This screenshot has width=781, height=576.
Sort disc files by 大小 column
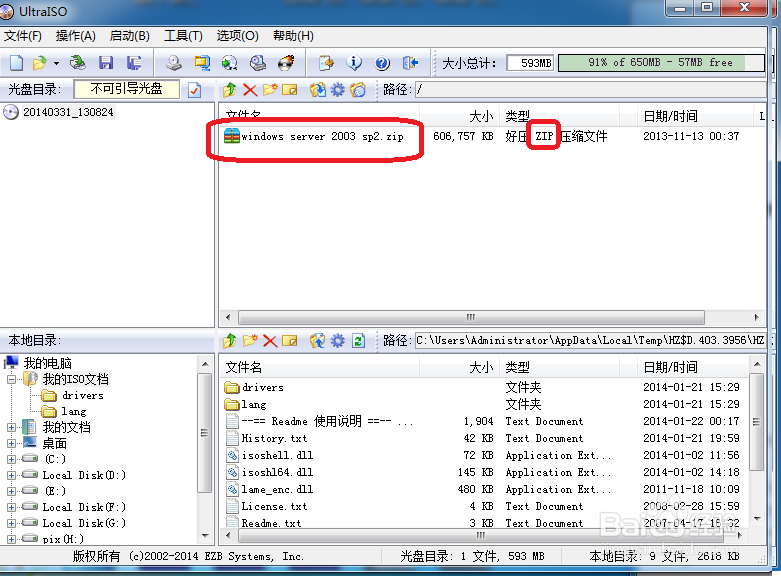(x=481, y=117)
